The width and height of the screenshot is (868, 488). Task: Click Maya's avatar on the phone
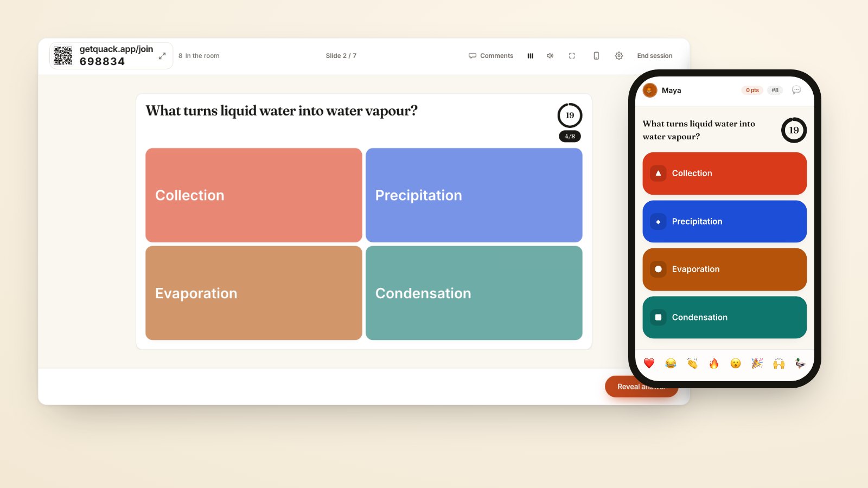(x=650, y=91)
